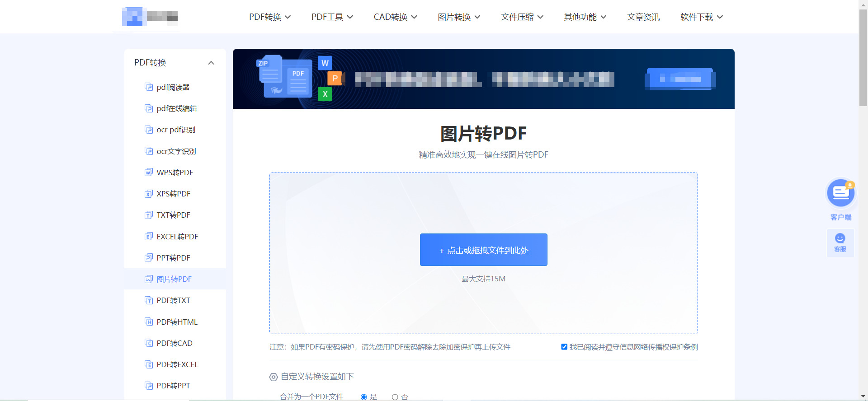Click the TXT转PDF icon
868x401 pixels.
pos(149,215)
